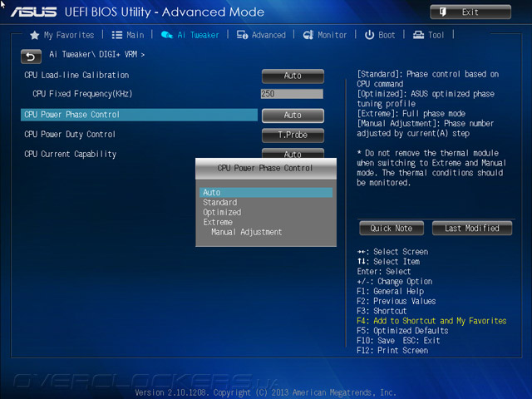Viewport: 532px width, 399px height.
Task: Click the My Favorites star icon
Action: [x=35, y=35]
